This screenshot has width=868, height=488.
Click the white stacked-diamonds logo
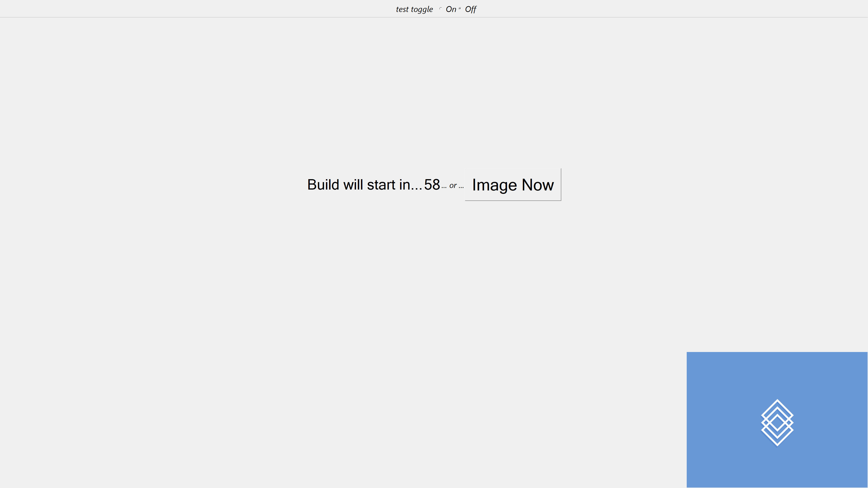point(777,423)
